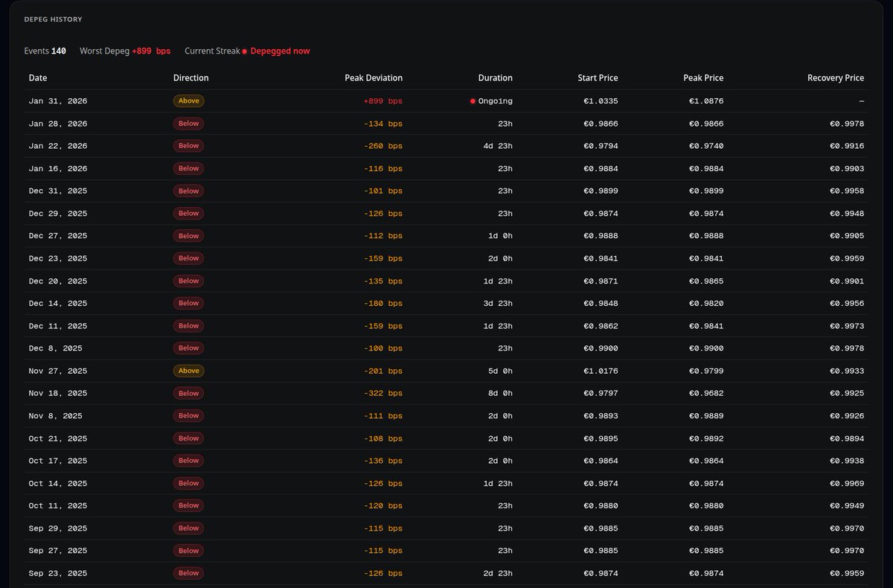Select the Jan 16, 2026 date cell

(58, 169)
